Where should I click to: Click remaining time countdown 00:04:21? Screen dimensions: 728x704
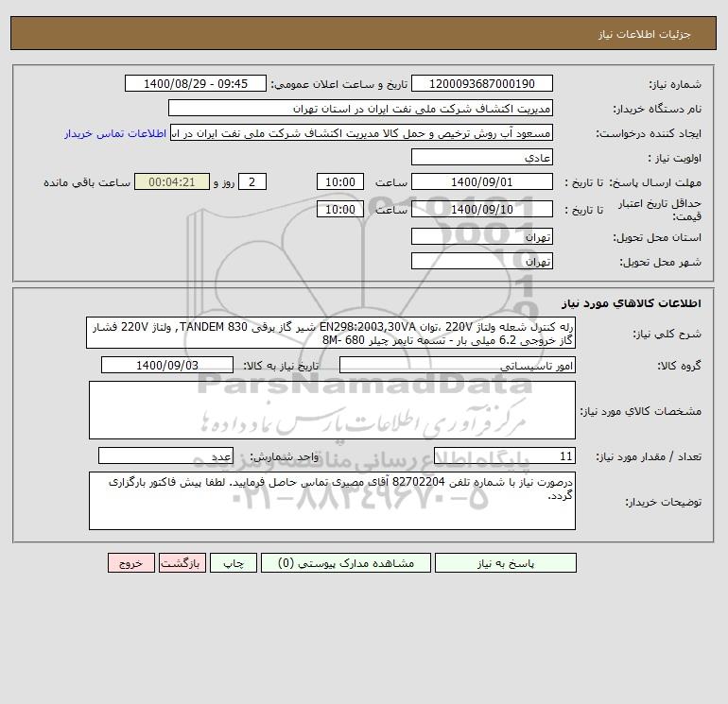[x=172, y=182]
